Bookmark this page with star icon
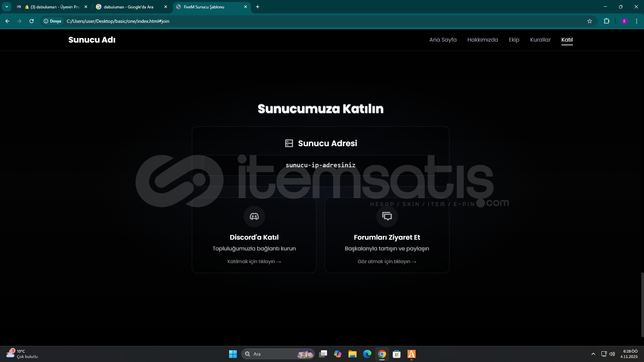Image resolution: width=644 pixels, height=362 pixels. [589, 21]
